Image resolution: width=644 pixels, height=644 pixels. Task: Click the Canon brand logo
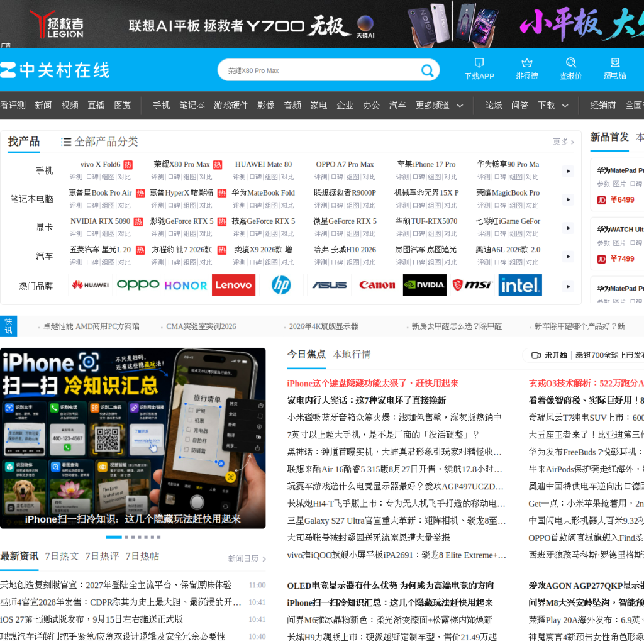pos(377,285)
